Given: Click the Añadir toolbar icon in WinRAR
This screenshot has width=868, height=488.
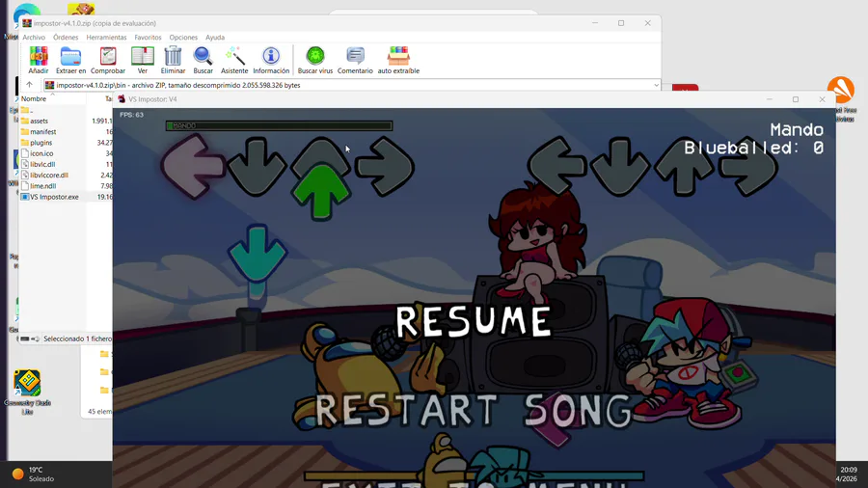Looking at the screenshot, I should 39,60.
